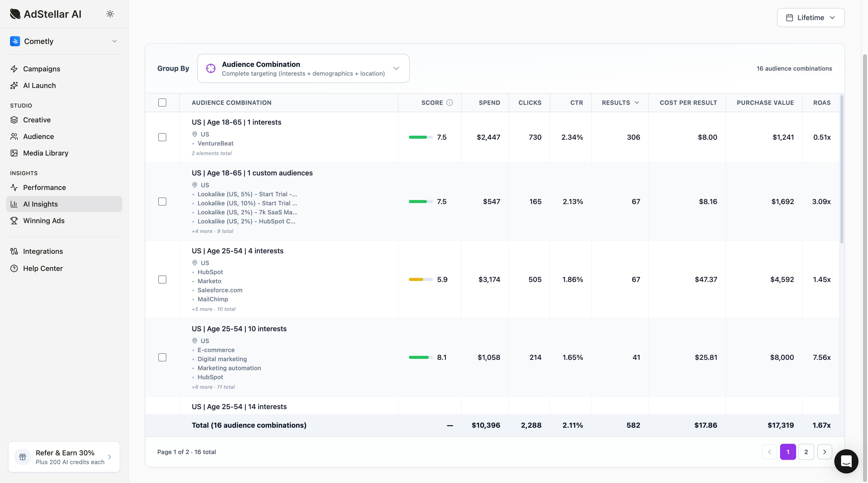Sort the table by the Results column
868x483 pixels.
click(x=620, y=103)
